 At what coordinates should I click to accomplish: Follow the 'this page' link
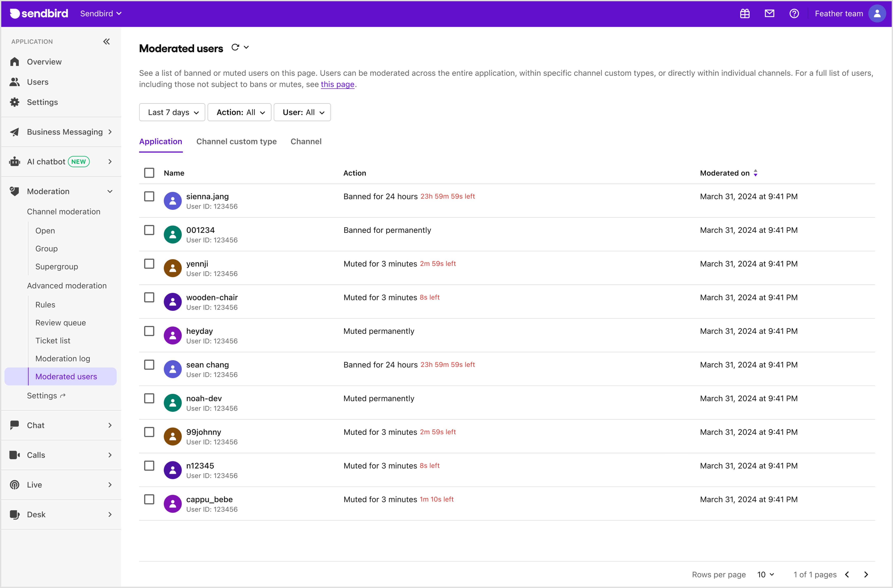337,84
